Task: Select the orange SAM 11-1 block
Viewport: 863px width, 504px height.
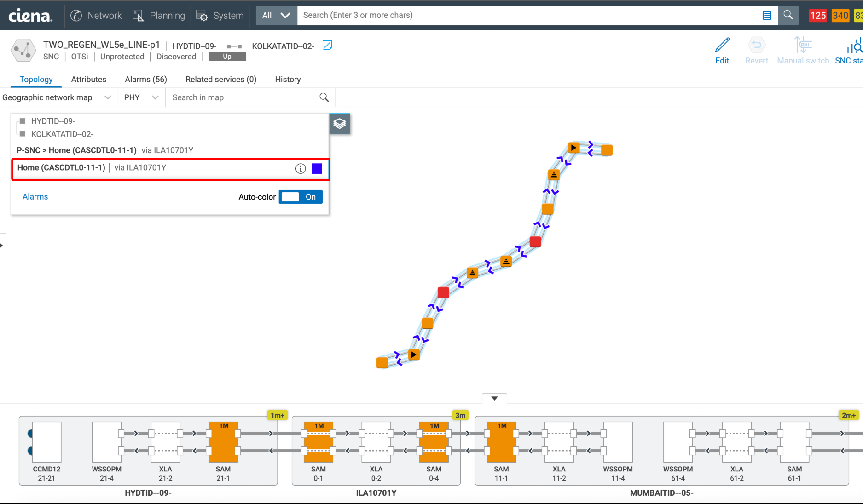Action: point(501,442)
